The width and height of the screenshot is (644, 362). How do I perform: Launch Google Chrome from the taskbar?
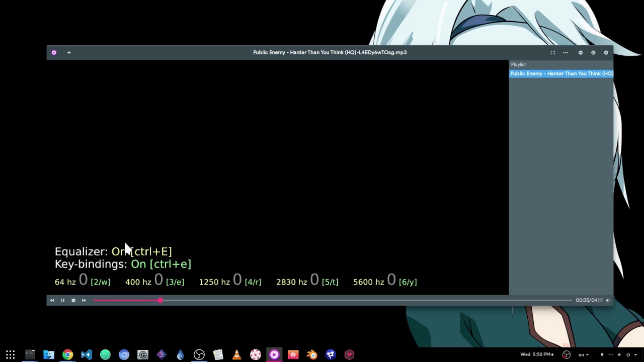[67, 354]
